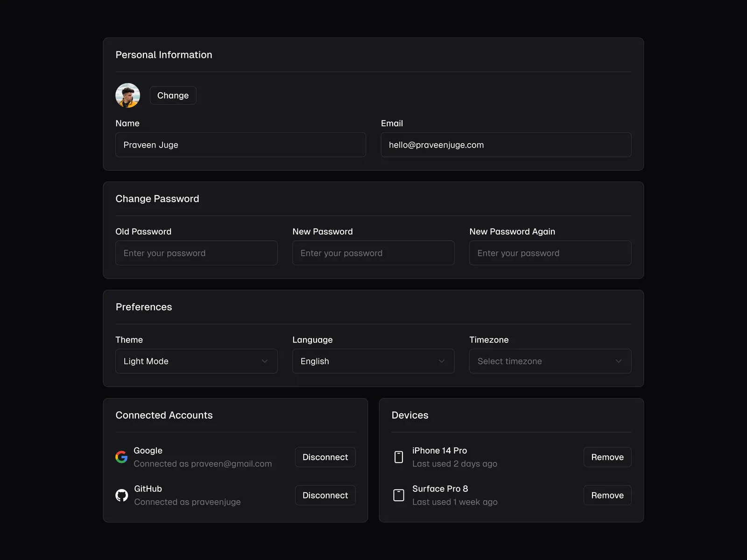Image resolution: width=747 pixels, height=560 pixels.
Task: Click the Surface Pro 8 tablet icon
Action: (x=399, y=495)
